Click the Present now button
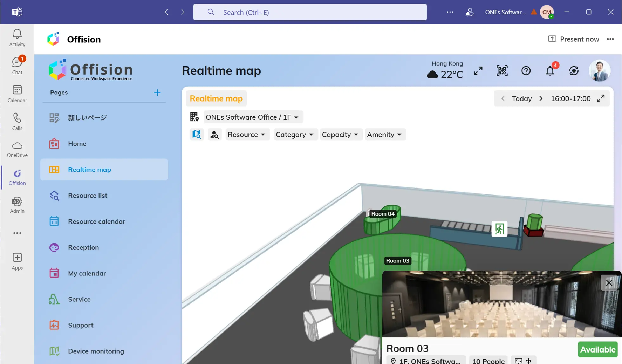 click(573, 39)
